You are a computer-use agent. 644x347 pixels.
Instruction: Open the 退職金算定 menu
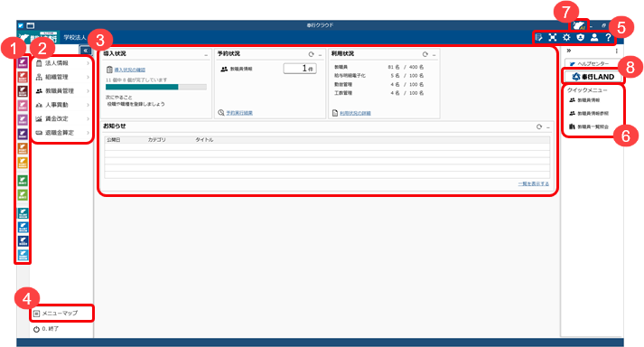62,133
